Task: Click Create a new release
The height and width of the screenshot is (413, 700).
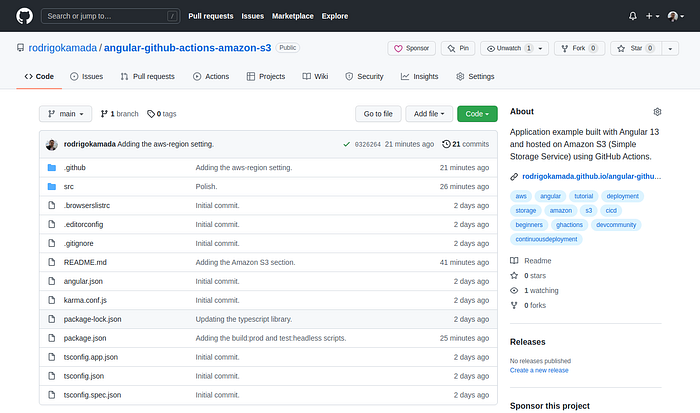Action: tap(539, 370)
